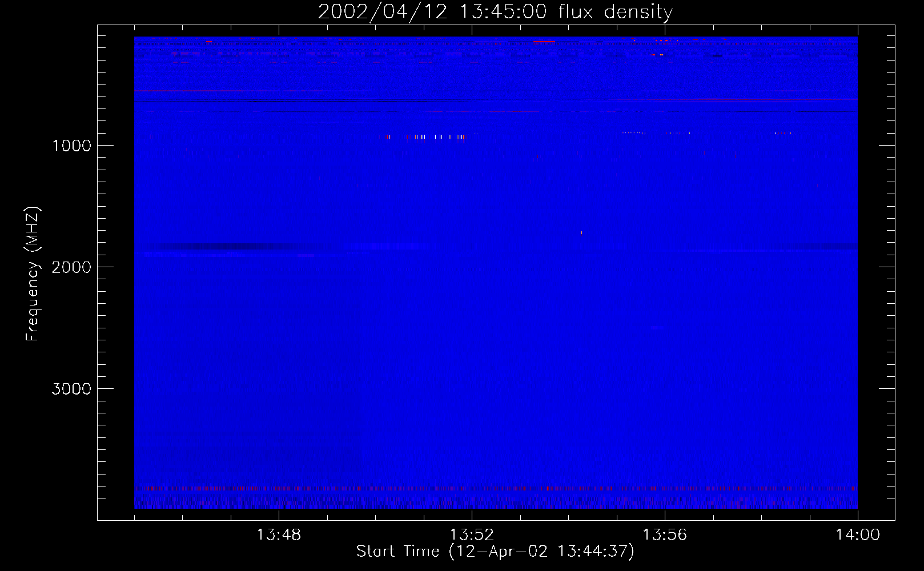The height and width of the screenshot is (571, 924).
Task: Click the 13:52 time axis label
Action: click(x=472, y=535)
